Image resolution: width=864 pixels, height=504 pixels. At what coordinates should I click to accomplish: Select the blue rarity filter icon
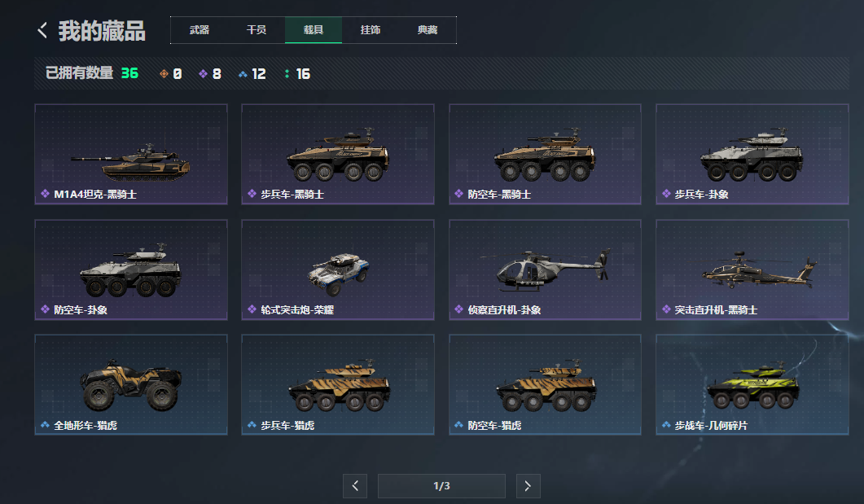243,74
